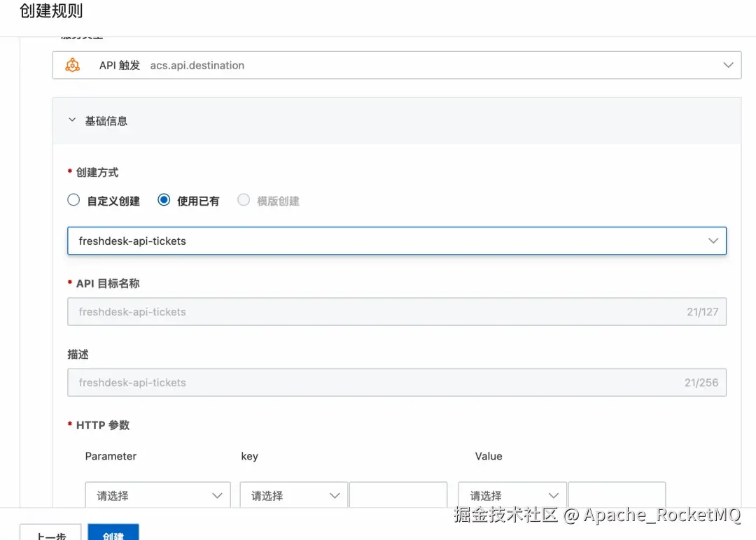The height and width of the screenshot is (540, 756).
Task: Select the 模版创建 radio option
Action: click(244, 200)
